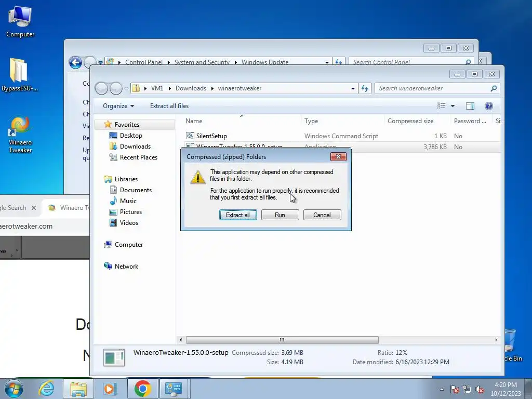Open Organize dropdown menu
Image resolution: width=532 pixels, height=399 pixels.
click(x=118, y=106)
